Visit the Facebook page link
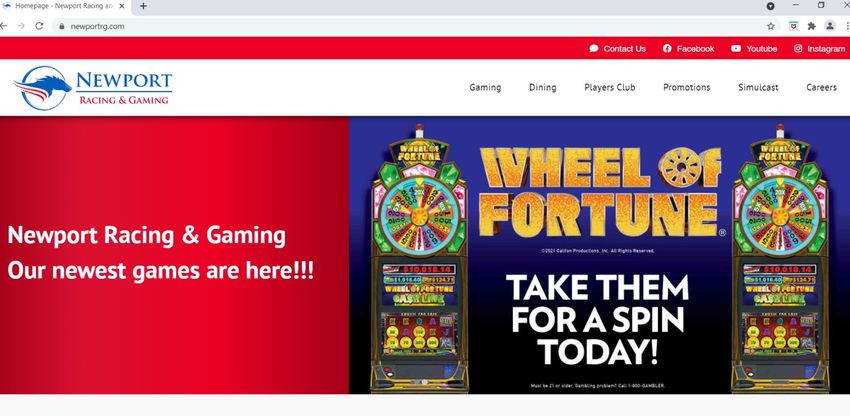 (688, 48)
